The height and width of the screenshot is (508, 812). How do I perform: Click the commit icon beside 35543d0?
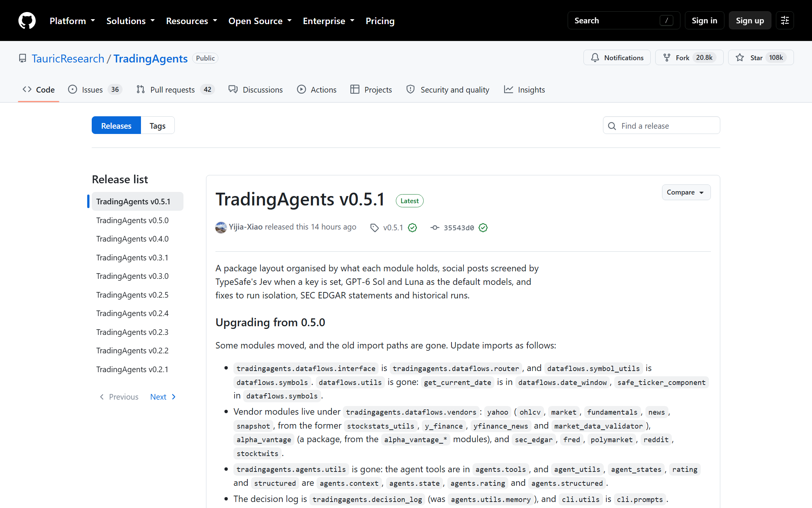pyautogui.click(x=435, y=228)
